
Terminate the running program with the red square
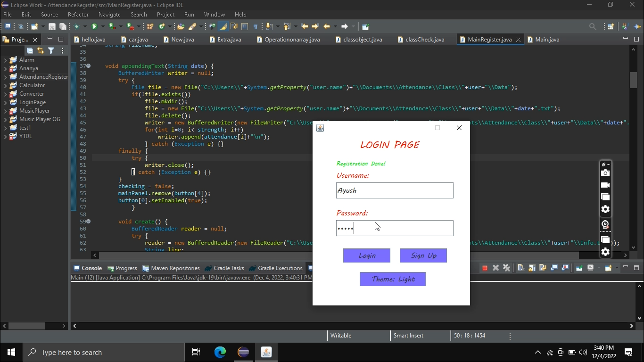485,267
